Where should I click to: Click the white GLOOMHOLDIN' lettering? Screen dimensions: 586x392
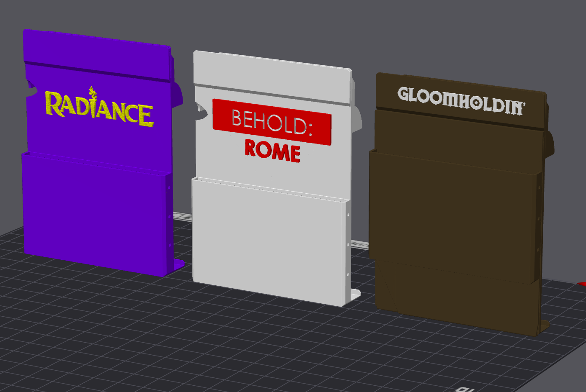click(461, 101)
